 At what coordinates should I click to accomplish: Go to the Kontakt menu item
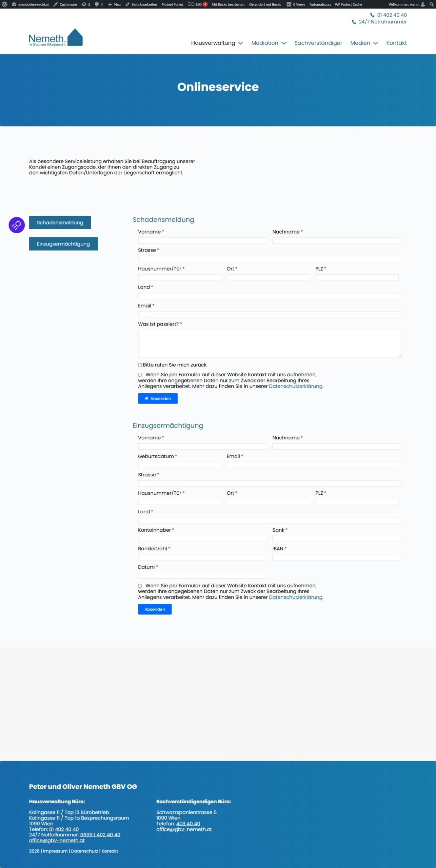396,43
